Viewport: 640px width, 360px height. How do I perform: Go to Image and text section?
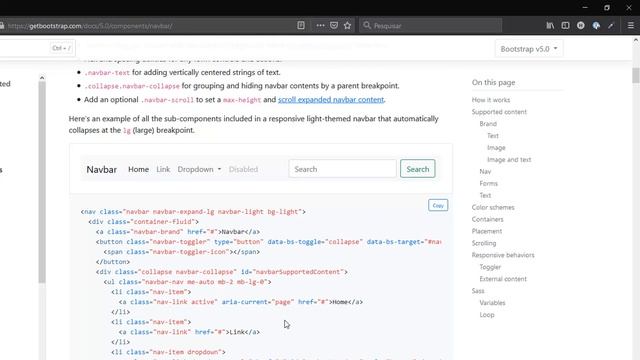pyautogui.click(x=509, y=160)
